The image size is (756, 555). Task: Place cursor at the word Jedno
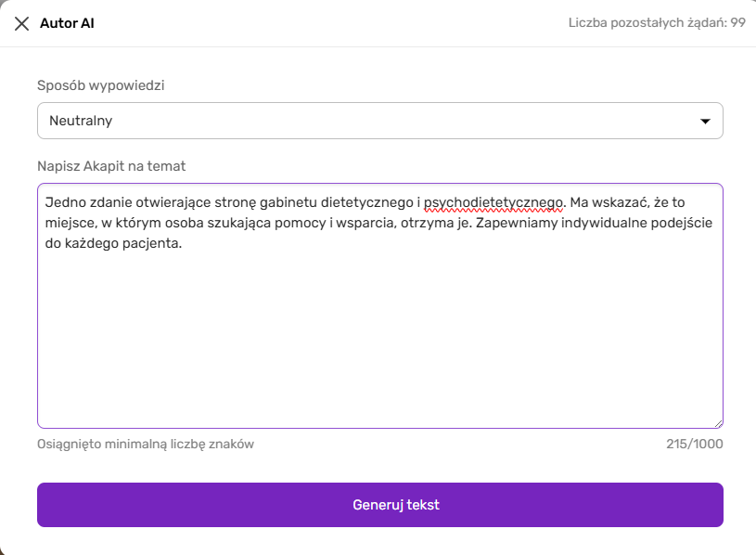click(x=63, y=200)
